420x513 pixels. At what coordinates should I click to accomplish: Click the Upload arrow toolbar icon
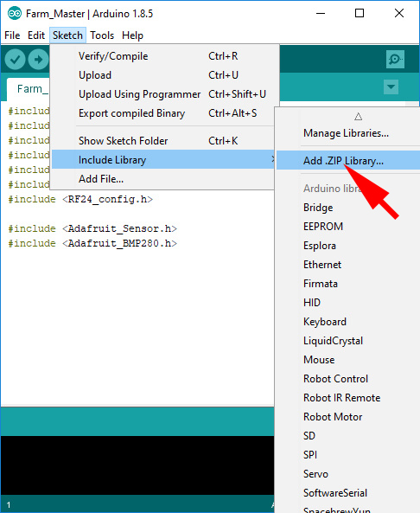[38, 59]
